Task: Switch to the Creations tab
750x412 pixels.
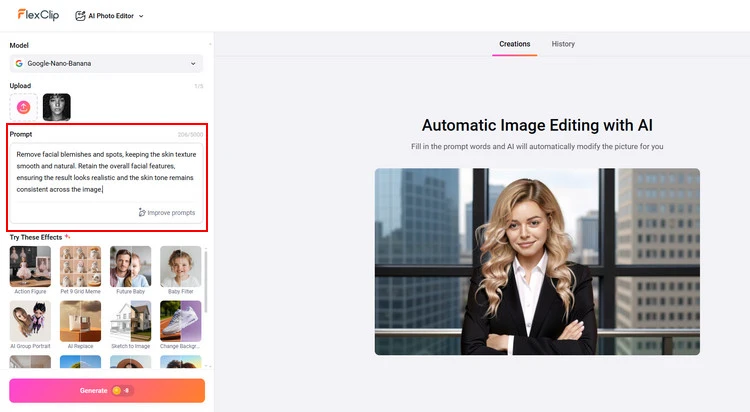Action: coord(515,44)
